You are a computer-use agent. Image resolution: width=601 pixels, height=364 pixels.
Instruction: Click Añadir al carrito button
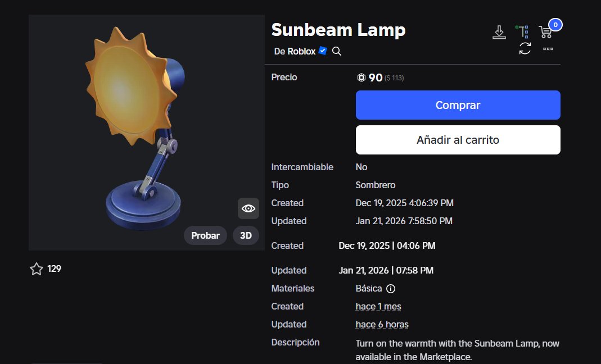(x=458, y=140)
